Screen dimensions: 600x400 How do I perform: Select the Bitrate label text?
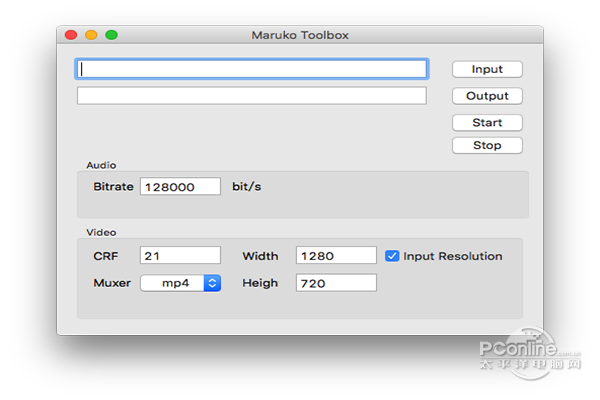click(113, 186)
